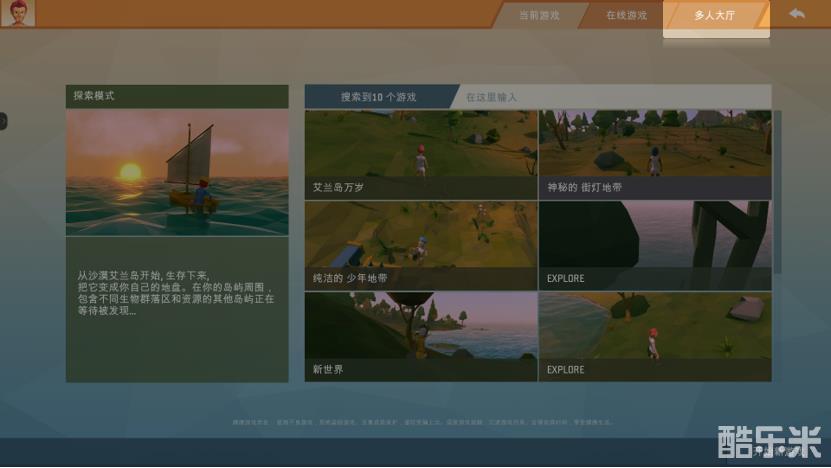The image size is (831, 468).
Task: Click the exploration mode description text
Action: (x=175, y=293)
